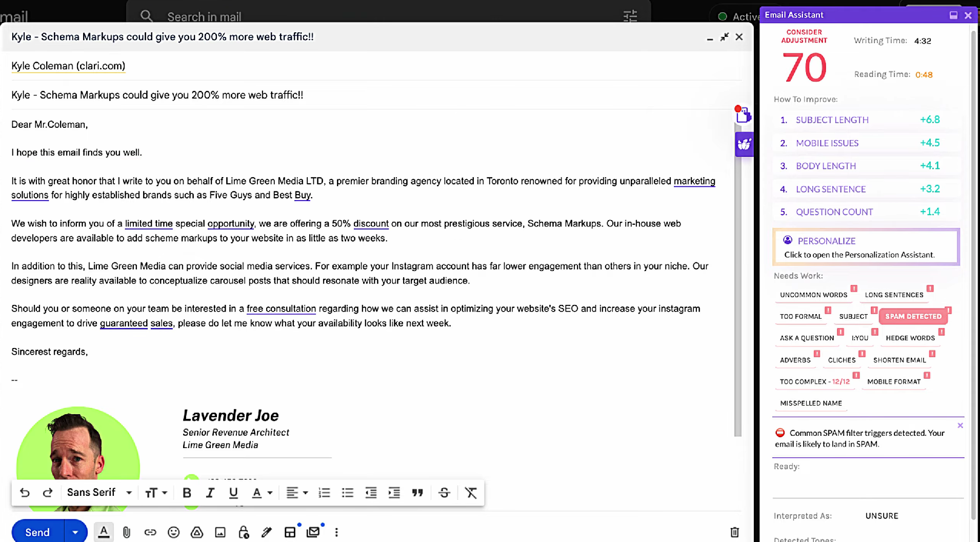The height and width of the screenshot is (542, 980).
Task: Click the PERSONALIZE assistant button
Action: tap(866, 247)
